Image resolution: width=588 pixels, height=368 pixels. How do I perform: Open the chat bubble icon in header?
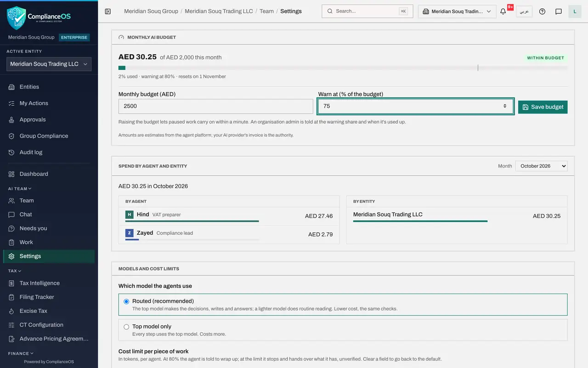(x=559, y=11)
